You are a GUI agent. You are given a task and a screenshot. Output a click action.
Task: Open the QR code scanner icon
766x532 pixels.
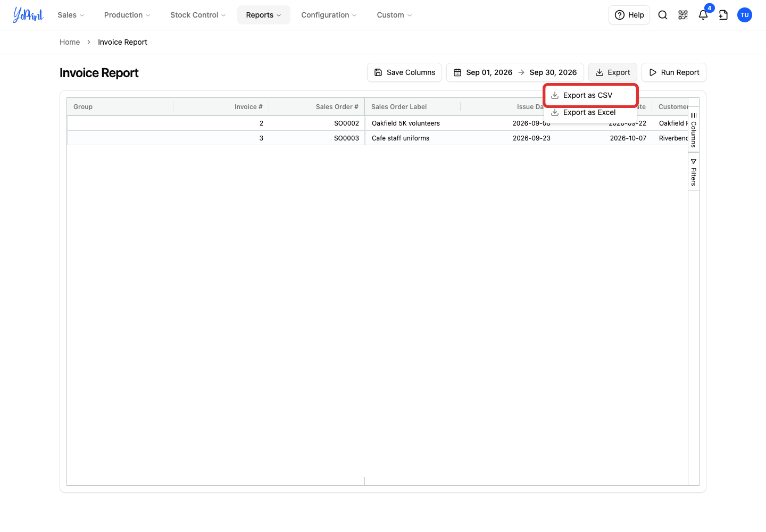point(683,15)
